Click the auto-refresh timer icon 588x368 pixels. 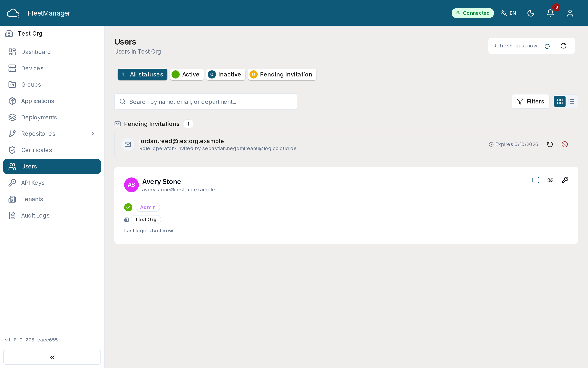(x=547, y=46)
